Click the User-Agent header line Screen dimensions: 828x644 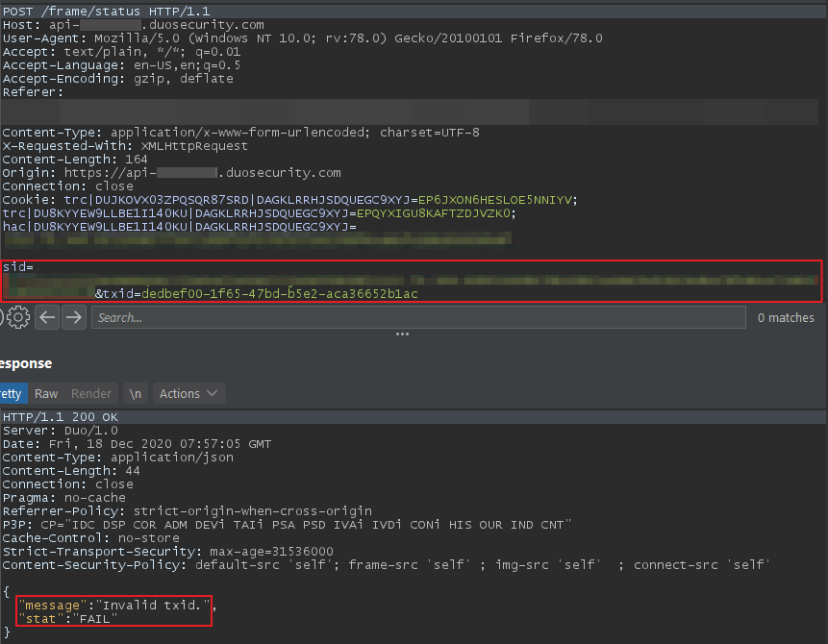302,37
